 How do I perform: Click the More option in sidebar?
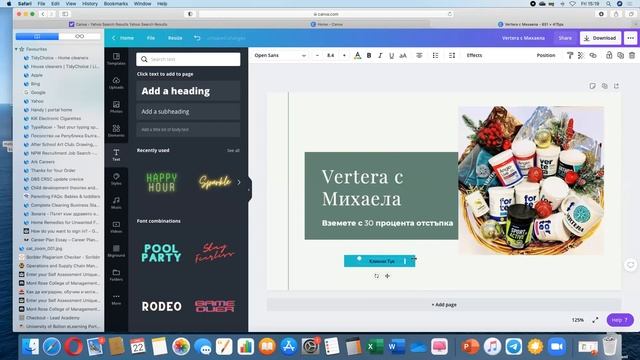coord(116,299)
